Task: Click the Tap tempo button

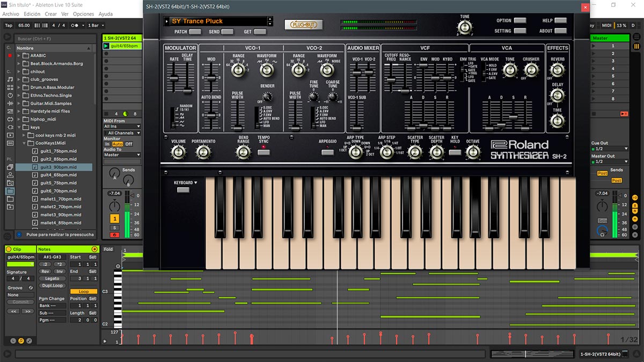Action: [9, 25]
